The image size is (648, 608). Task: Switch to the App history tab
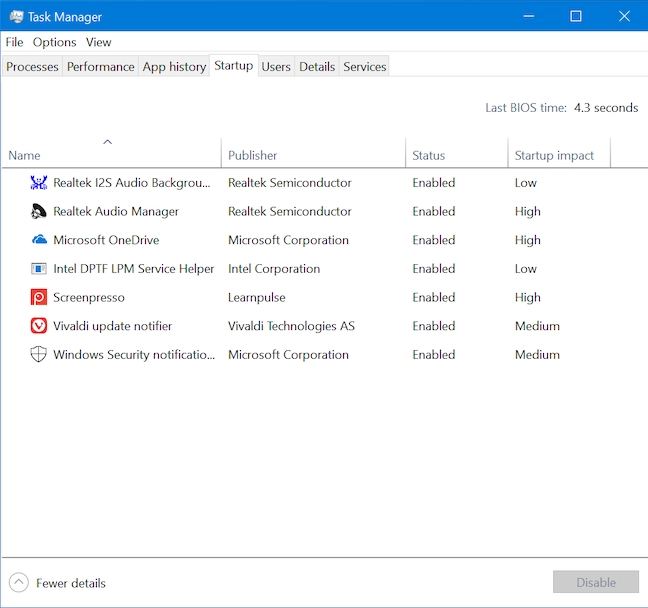[174, 67]
